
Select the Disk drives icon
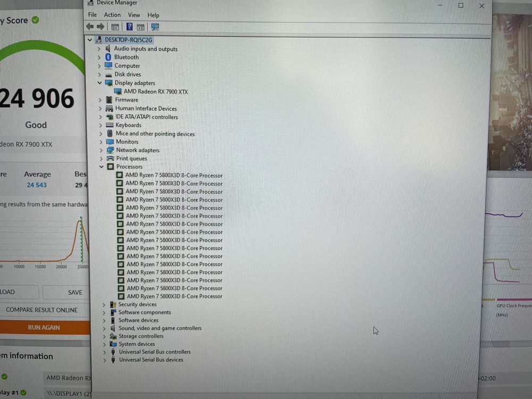(x=109, y=74)
